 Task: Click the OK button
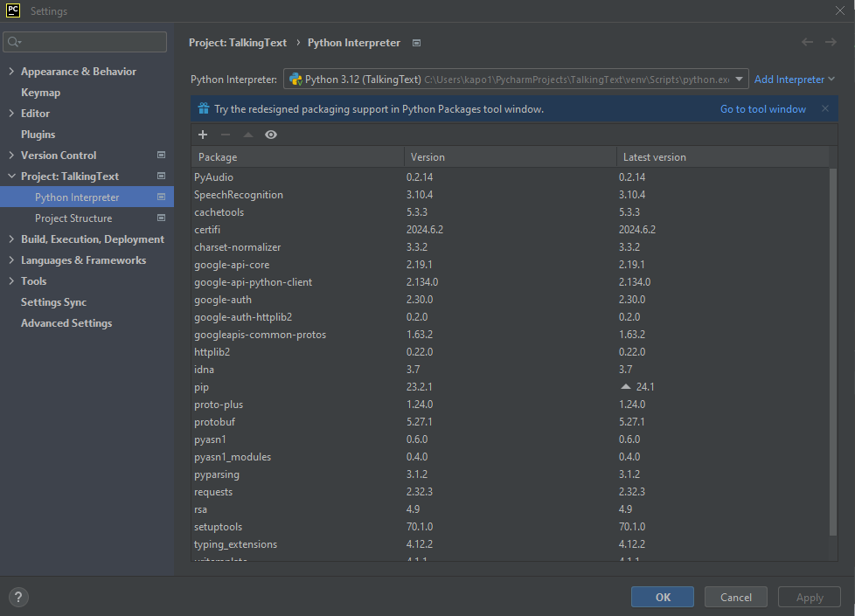pos(663,597)
